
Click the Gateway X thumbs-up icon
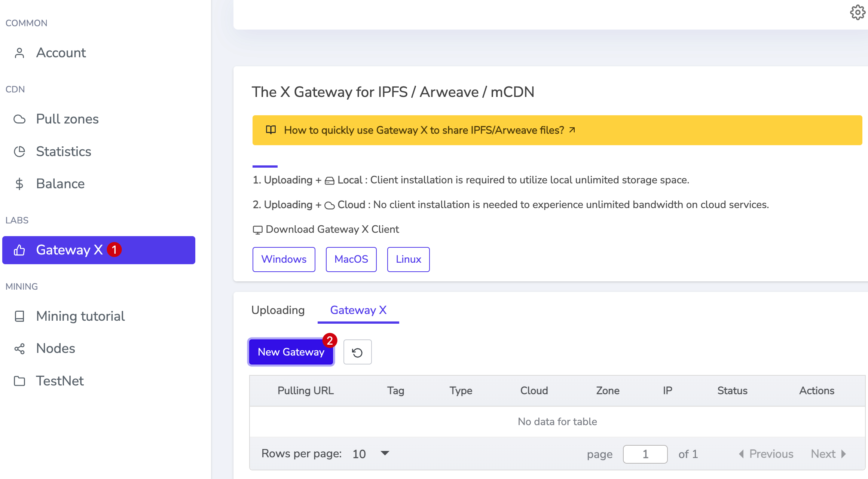point(19,250)
